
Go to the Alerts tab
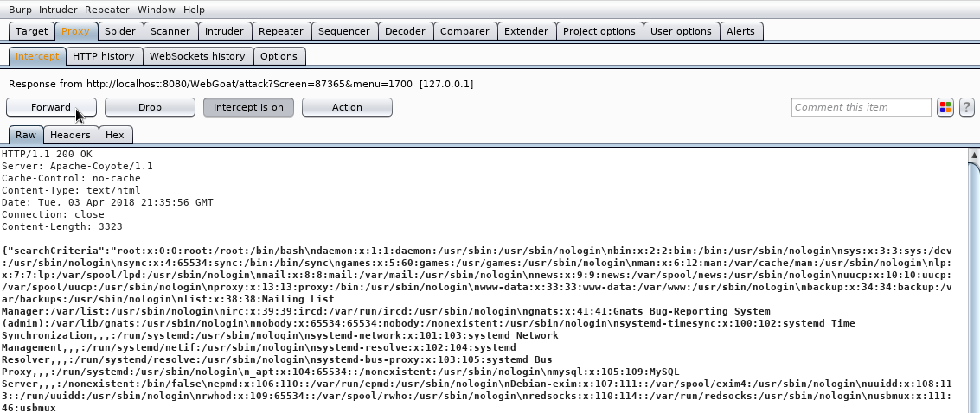point(740,31)
